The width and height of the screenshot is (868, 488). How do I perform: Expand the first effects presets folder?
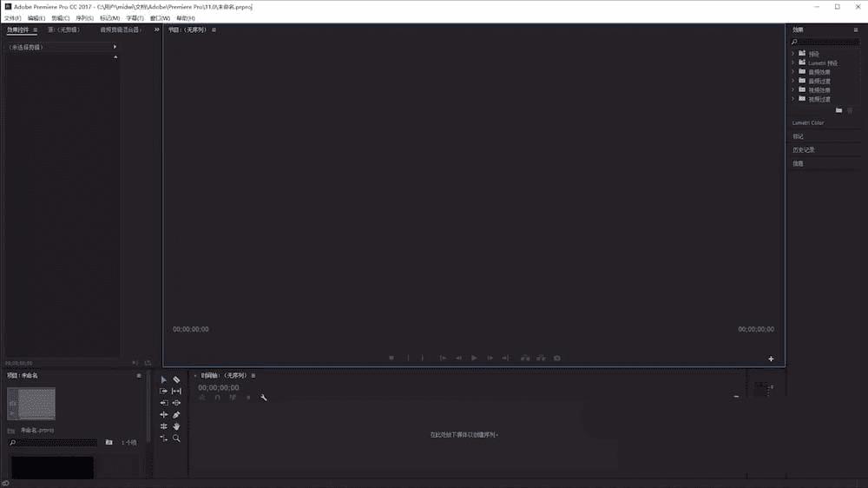point(792,54)
